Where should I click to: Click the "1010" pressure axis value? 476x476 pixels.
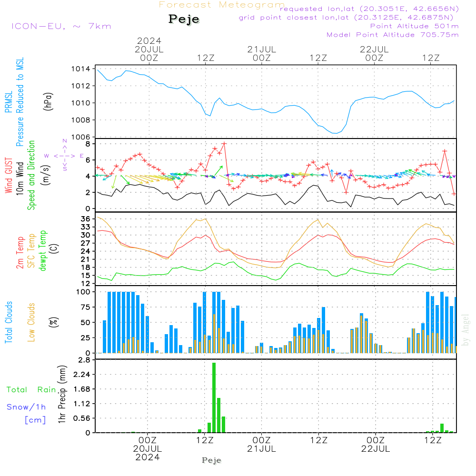[81, 103]
